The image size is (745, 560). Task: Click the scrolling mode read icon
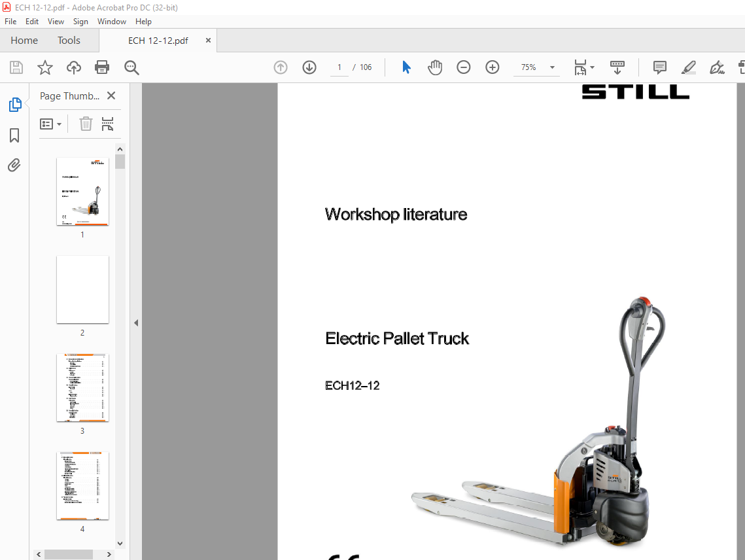point(617,67)
